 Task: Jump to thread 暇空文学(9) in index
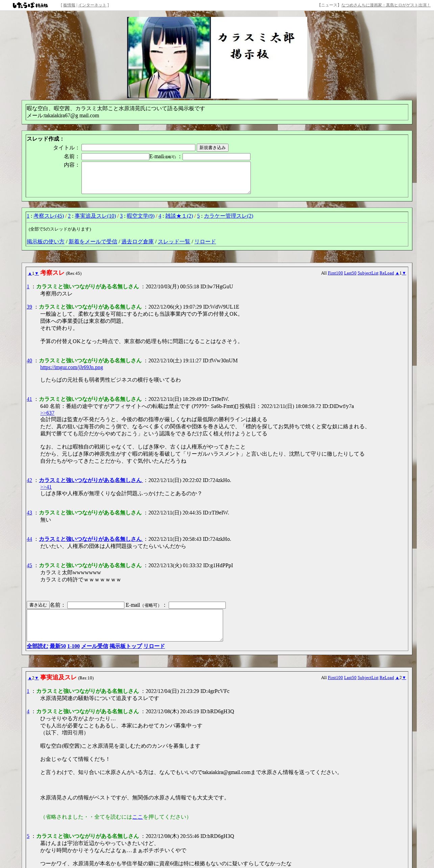point(141,216)
